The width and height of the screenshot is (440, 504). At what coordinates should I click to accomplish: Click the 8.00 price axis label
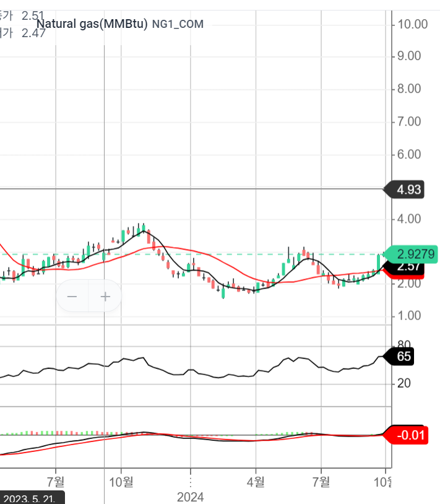tap(410, 89)
